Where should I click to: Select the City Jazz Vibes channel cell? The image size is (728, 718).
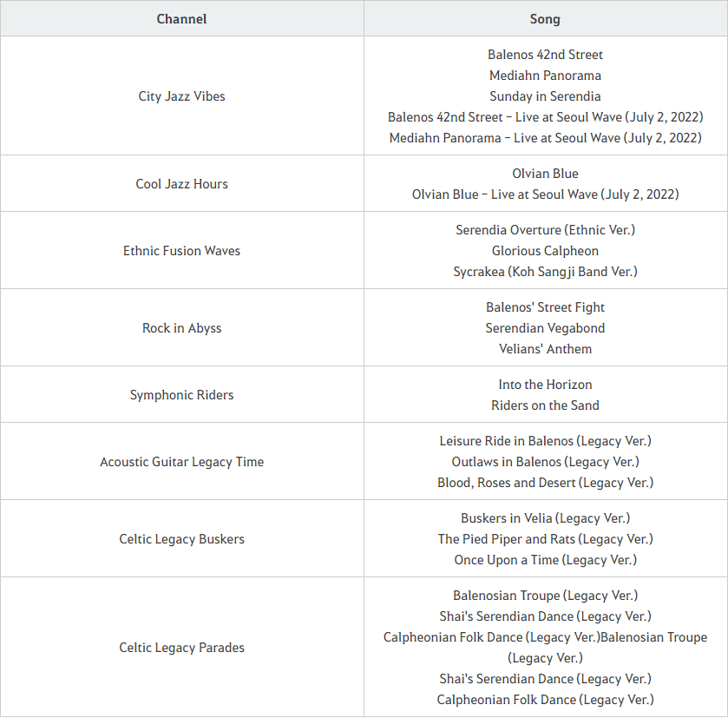click(x=181, y=96)
